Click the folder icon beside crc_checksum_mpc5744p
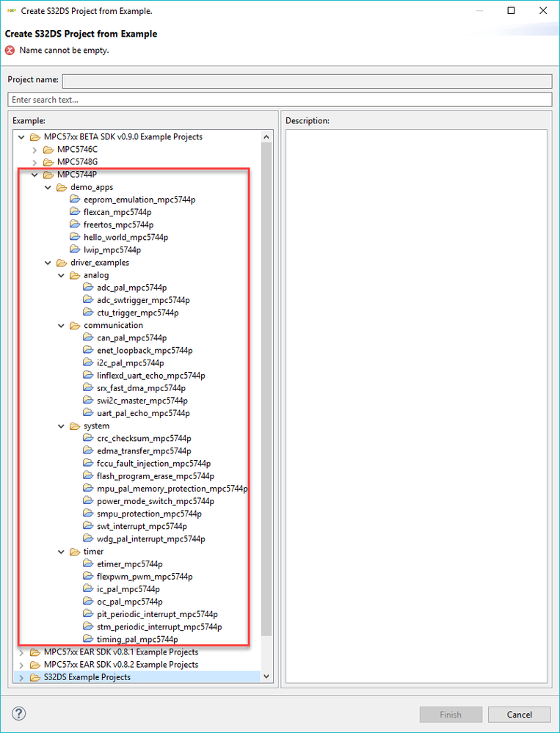Image resolution: width=560 pixels, height=733 pixels. 88,438
